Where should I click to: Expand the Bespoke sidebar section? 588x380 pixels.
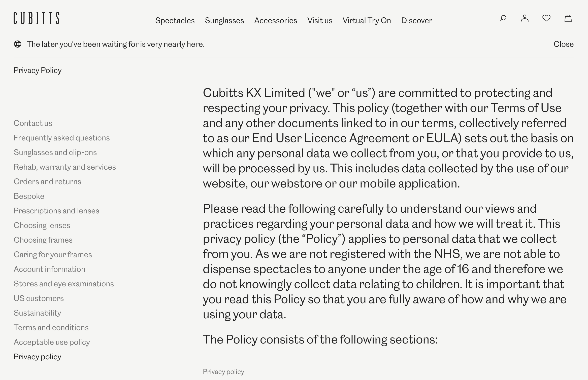tap(29, 196)
